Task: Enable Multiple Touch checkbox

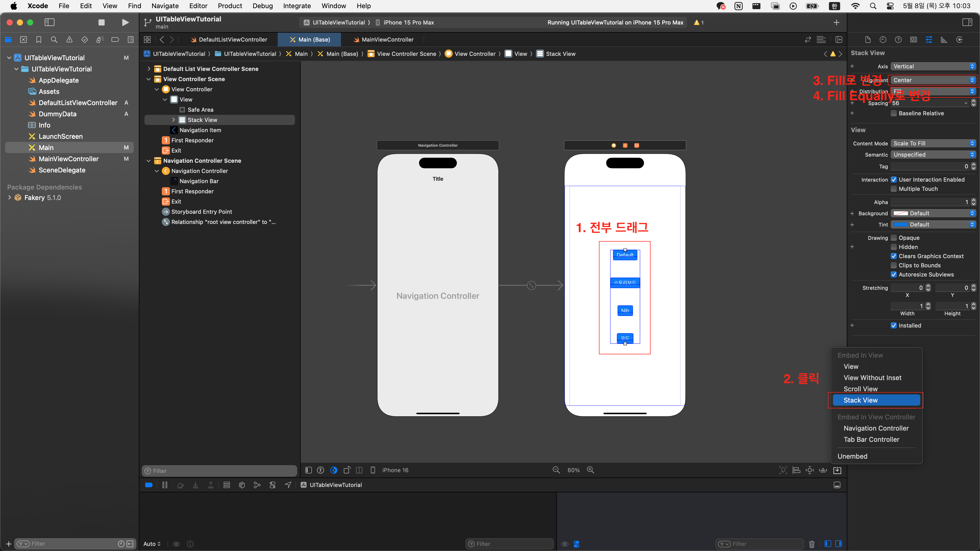Action: pos(894,189)
